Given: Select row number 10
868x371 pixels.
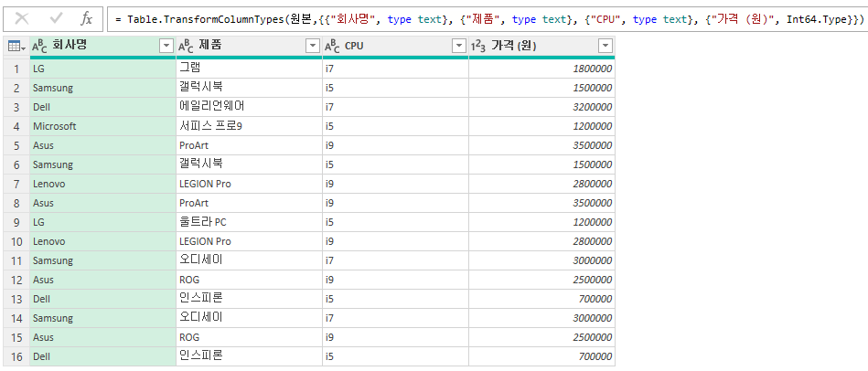Looking at the screenshot, I should pos(16,241).
